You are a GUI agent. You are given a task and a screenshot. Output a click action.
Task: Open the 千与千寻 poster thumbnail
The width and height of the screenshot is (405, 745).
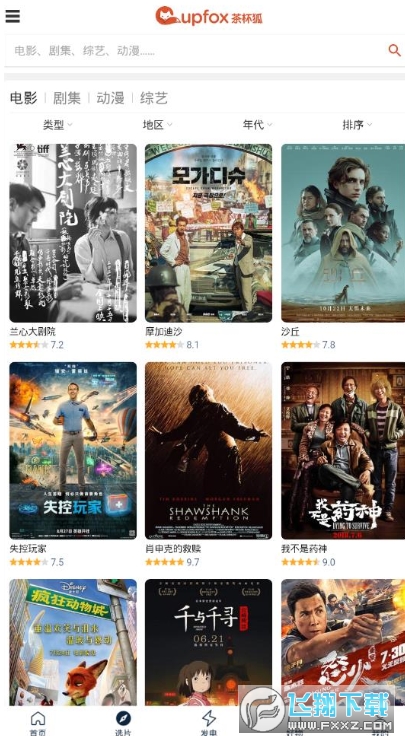[x=209, y=642]
